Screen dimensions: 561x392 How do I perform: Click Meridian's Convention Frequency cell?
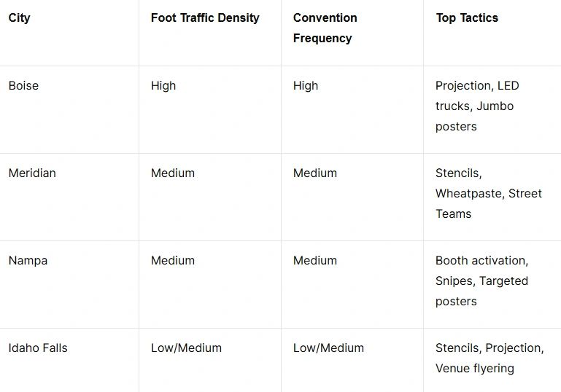coord(315,173)
